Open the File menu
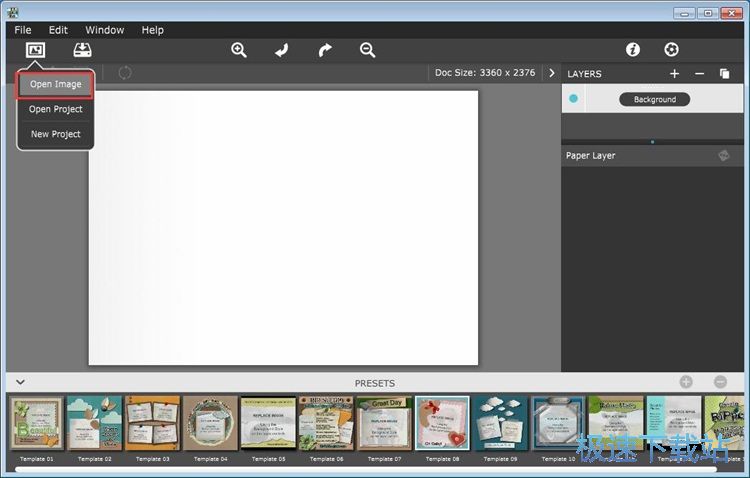This screenshot has width=750, height=478. click(x=23, y=30)
